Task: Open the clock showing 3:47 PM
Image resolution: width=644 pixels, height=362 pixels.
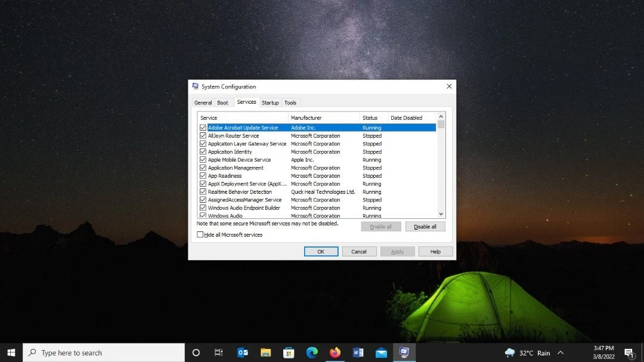Action: click(x=603, y=352)
